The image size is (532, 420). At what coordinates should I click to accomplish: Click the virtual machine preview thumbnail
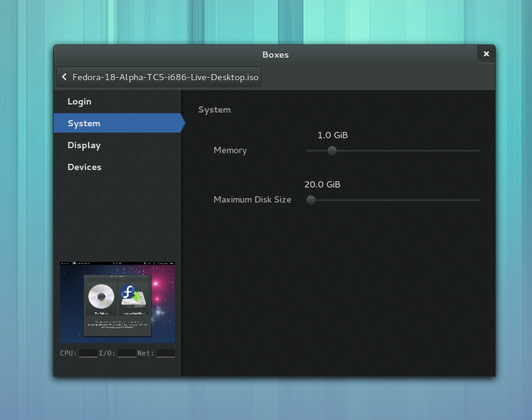pos(117,303)
